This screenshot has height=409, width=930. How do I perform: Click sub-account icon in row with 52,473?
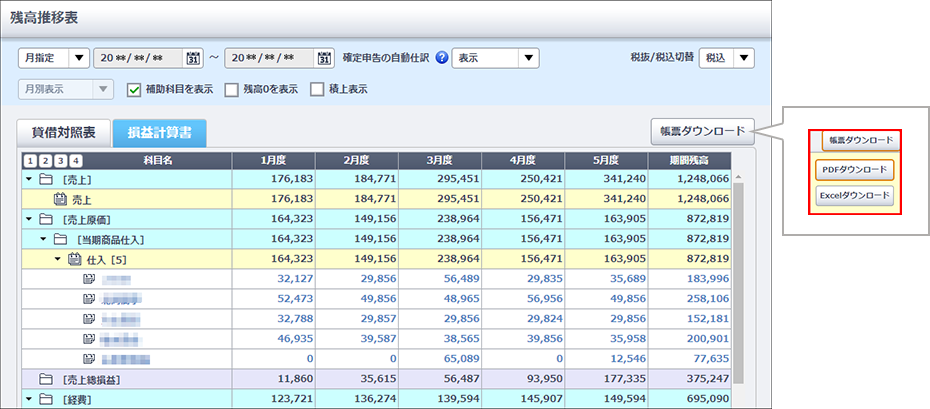coord(89,299)
